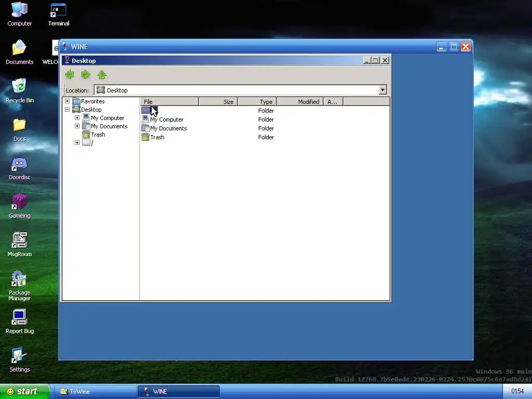Sort by the Size column header
The width and height of the screenshot is (532, 399).
[218, 101]
